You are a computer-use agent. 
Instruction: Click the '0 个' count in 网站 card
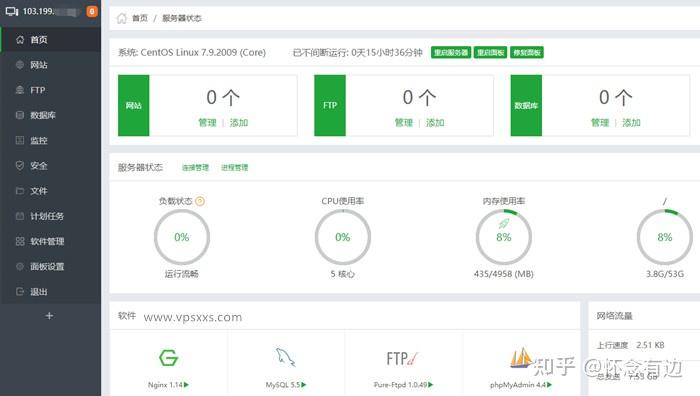[x=223, y=97]
